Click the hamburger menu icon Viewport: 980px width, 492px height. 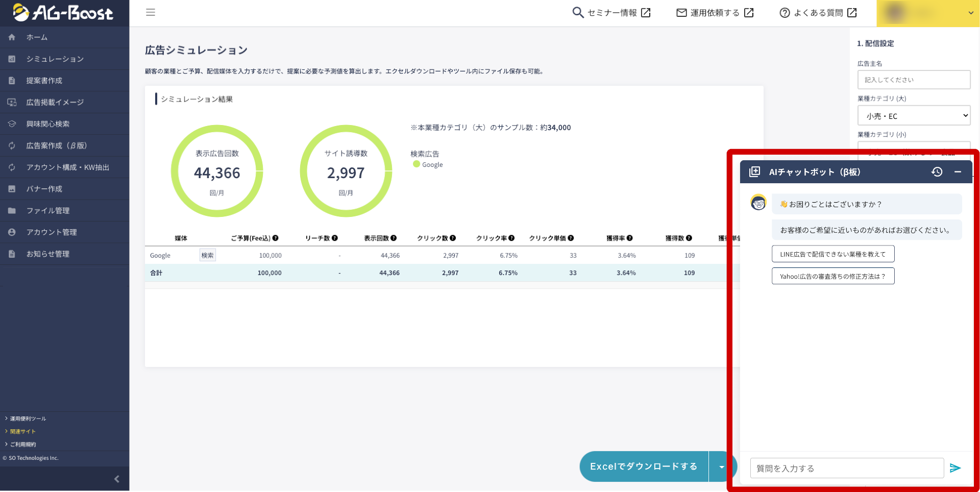(x=150, y=12)
